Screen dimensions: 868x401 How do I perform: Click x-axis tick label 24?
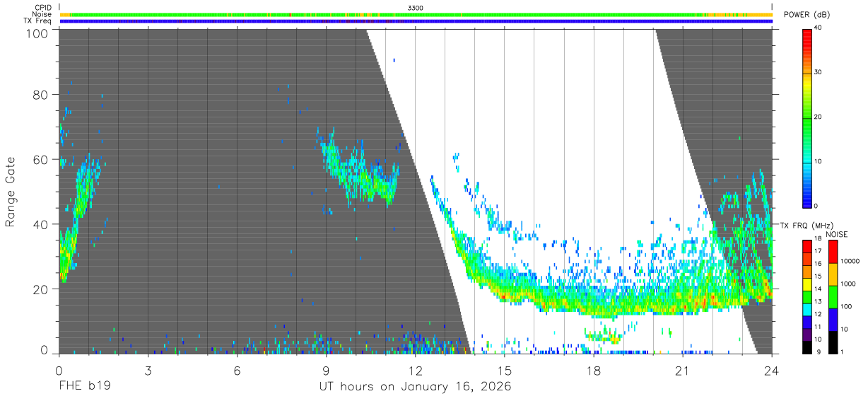[771, 370]
